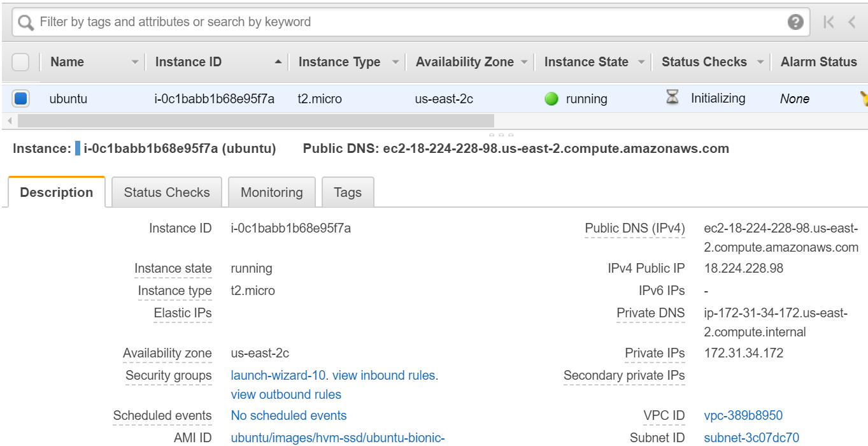868x446 pixels.
Task: Go to first page of results
Action: (829, 22)
